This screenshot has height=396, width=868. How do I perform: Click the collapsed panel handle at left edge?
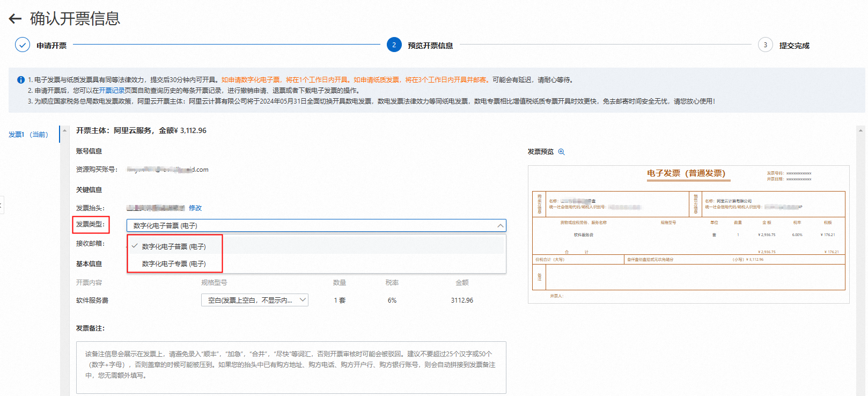[2, 205]
